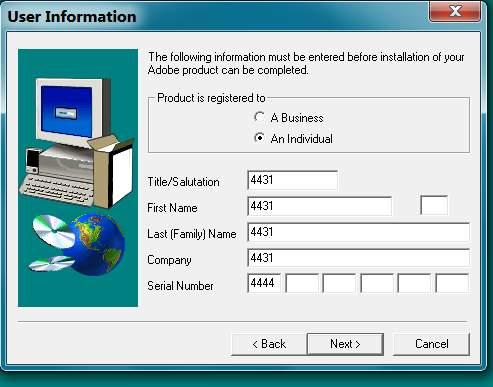Screen dimensions: 493x387
Task: Click the fourth Serial Number box
Action: pos(377,283)
